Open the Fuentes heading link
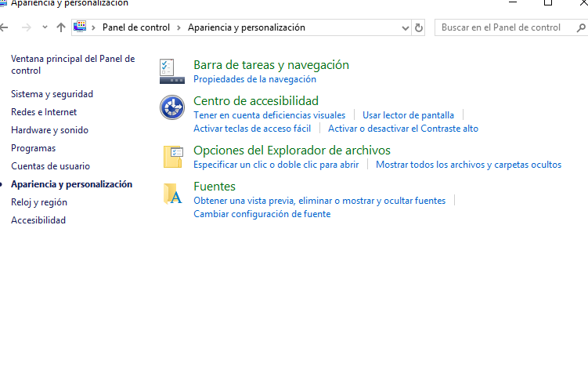This screenshot has height=381, width=588. (215, 186)
